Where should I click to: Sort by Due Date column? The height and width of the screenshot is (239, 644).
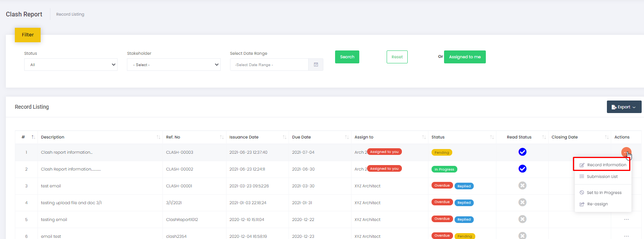(346, 137)
